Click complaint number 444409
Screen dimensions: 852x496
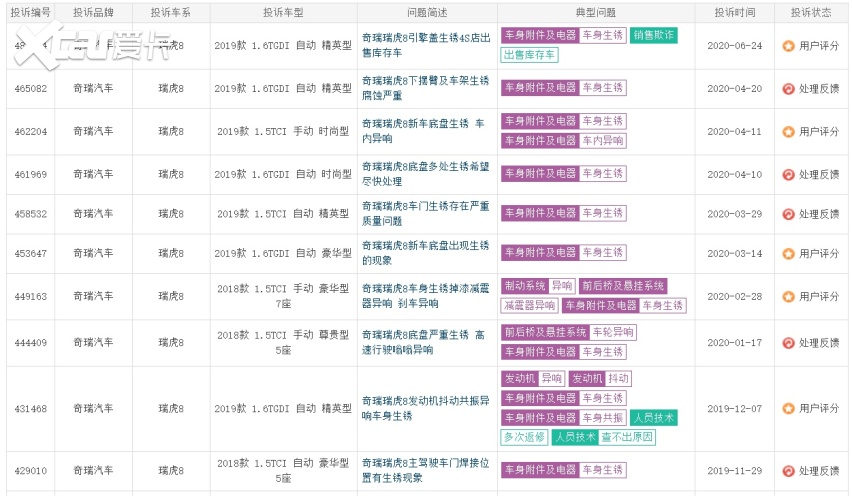(x=30, y=343)
